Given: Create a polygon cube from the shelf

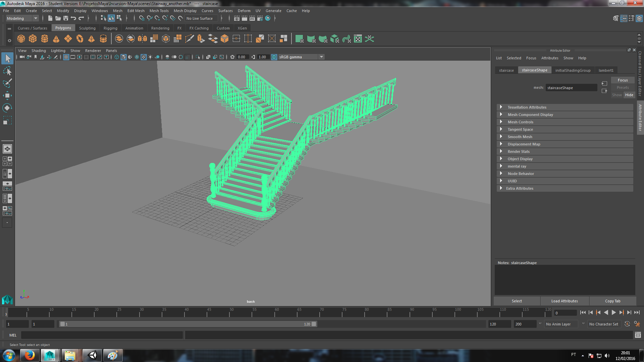Looking at the screenshot, I should pyautogui.click(x=33, y=39).
